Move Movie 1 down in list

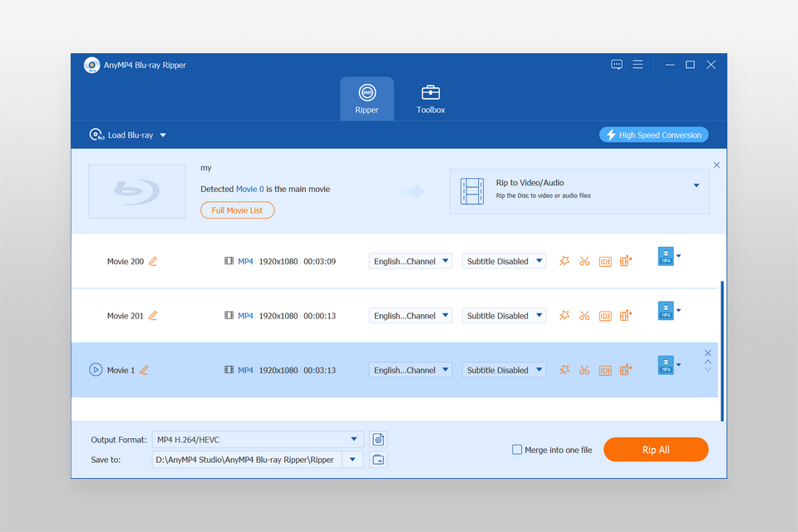pyautogui.click(x=707, y=370)
